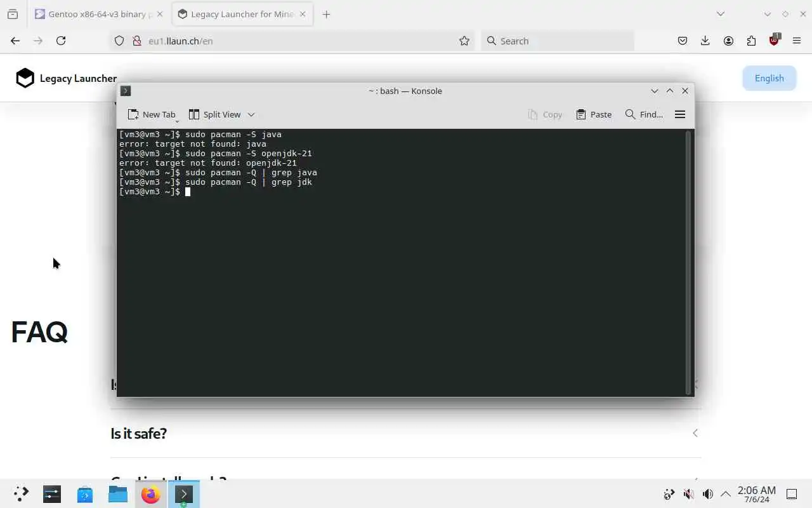Open the Firefox application menu
Screen dimensions: 812x508
(797, 41)
